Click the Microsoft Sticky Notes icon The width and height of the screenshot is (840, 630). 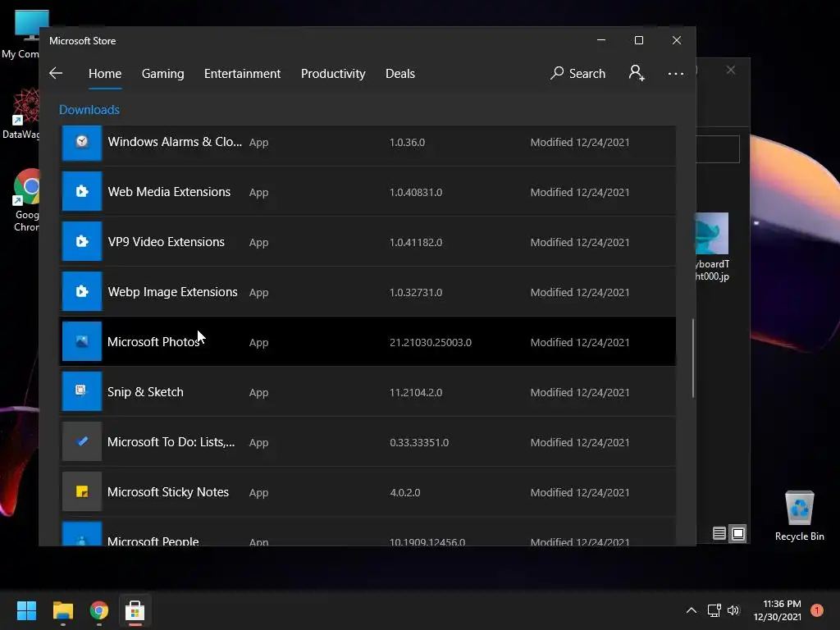(82, 491)
